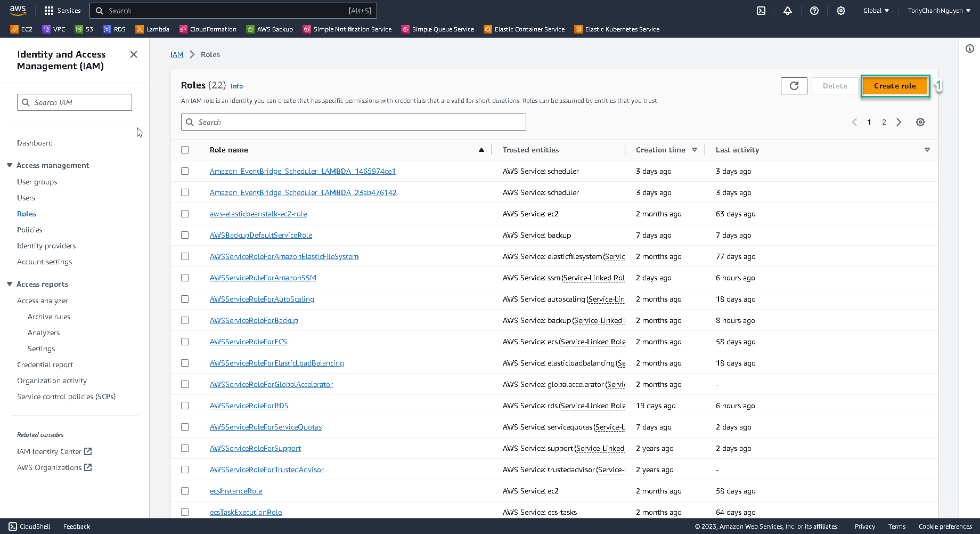This screenshot has width=980, height=534.
Task: Open the top bar settings gear
Action: pos(841,11)
